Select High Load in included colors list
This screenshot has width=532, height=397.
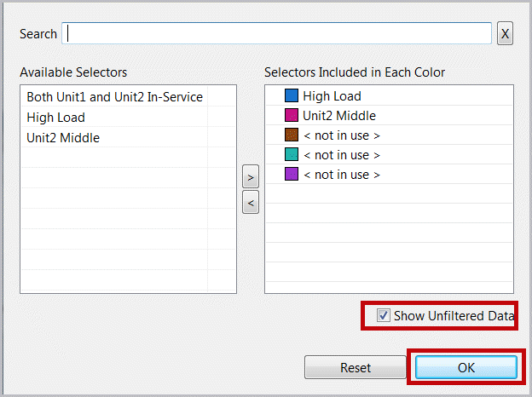(332, 96)
